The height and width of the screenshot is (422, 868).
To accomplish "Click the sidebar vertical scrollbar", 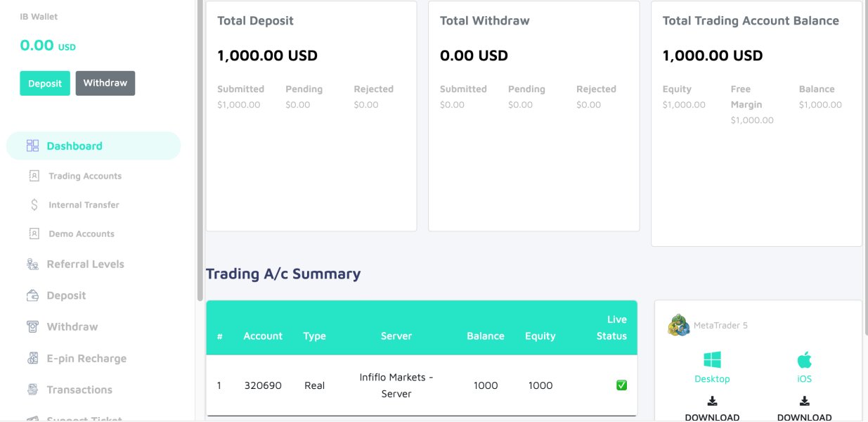I will click(x=200, y=141).
